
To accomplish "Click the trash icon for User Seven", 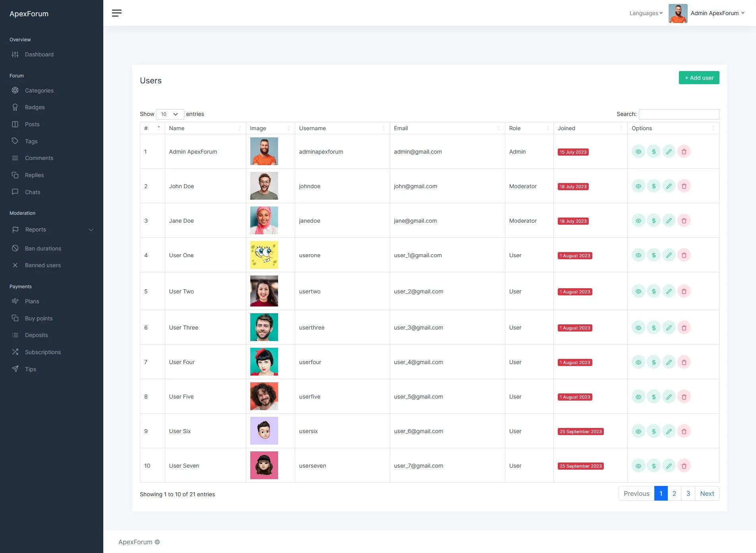I will click(x=684, y=466).
